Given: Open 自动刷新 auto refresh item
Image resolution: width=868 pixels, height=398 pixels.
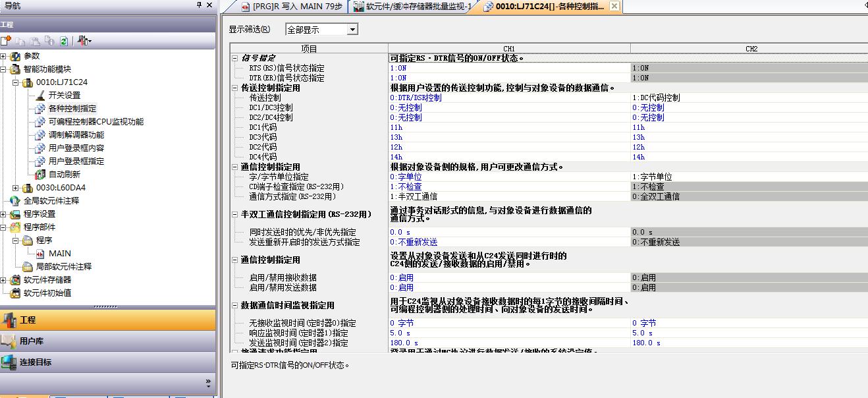Looking at the screenshot, I should [64, 175].
